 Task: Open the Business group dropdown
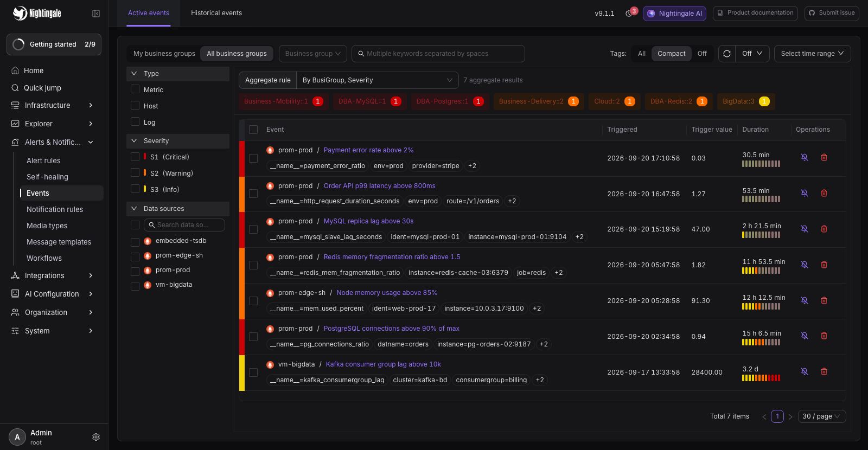coord(313,54)
